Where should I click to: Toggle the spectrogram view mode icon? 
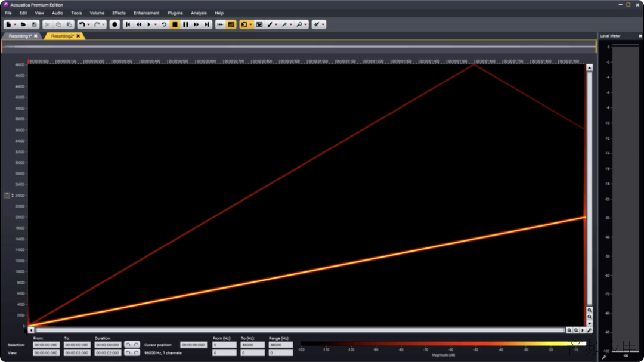[x=231, y=24]
